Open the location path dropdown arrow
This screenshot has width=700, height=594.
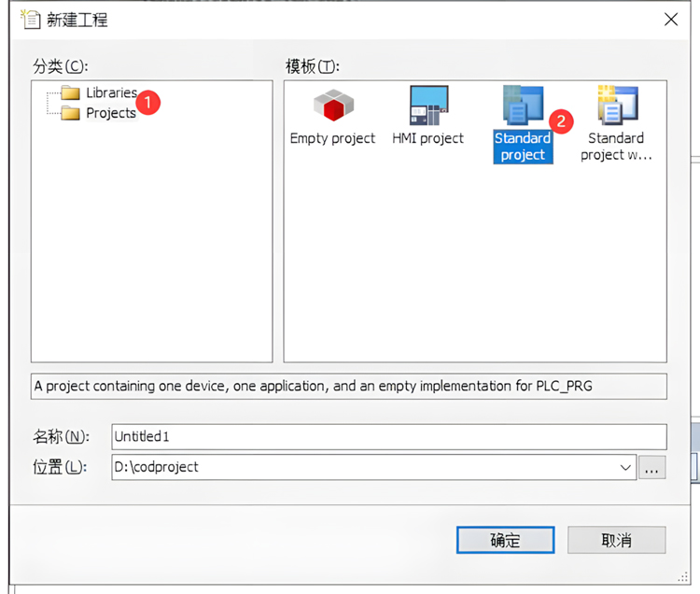[624, 467]
